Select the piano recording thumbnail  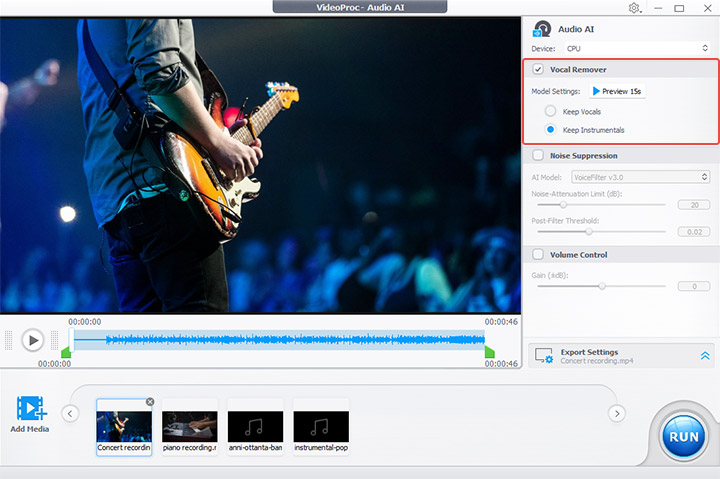189,426
